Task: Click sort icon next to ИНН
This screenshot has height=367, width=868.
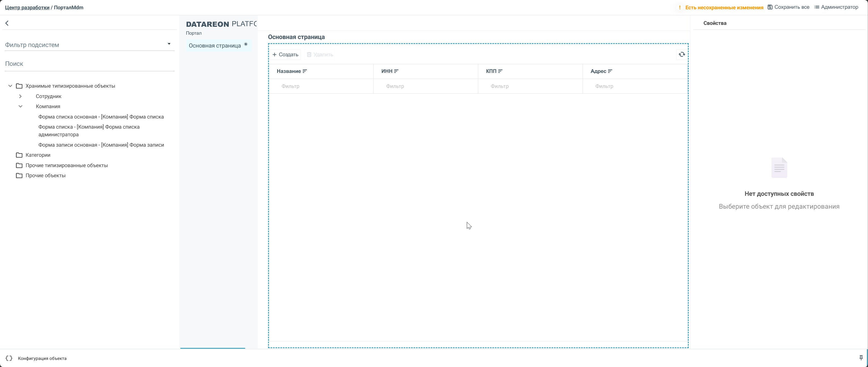Action: (396, 71)
